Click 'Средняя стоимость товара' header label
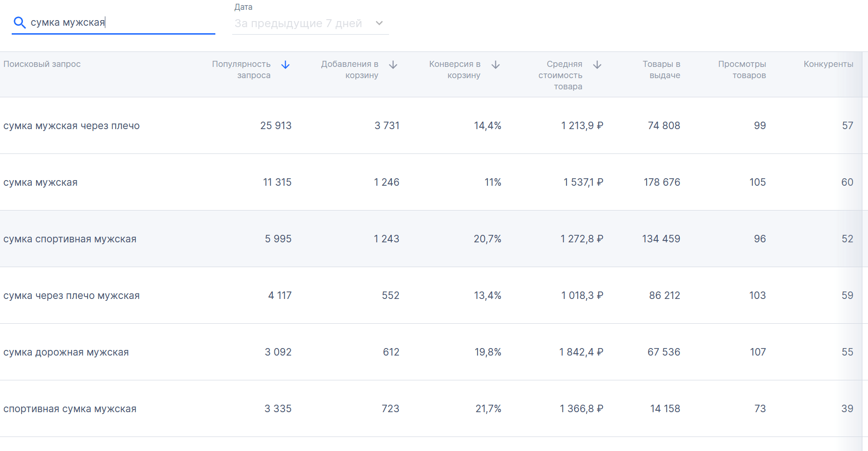This screenshot has height=451, width=868. point(560,75)
